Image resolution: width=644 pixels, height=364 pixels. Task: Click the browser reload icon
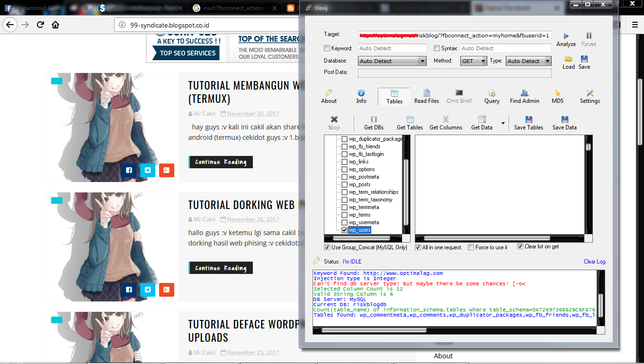click(x=41, y=25)
